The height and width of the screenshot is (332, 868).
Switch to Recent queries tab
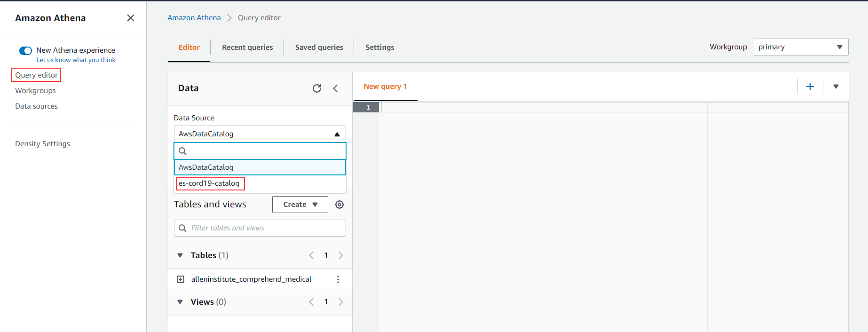tap(247, 47)
